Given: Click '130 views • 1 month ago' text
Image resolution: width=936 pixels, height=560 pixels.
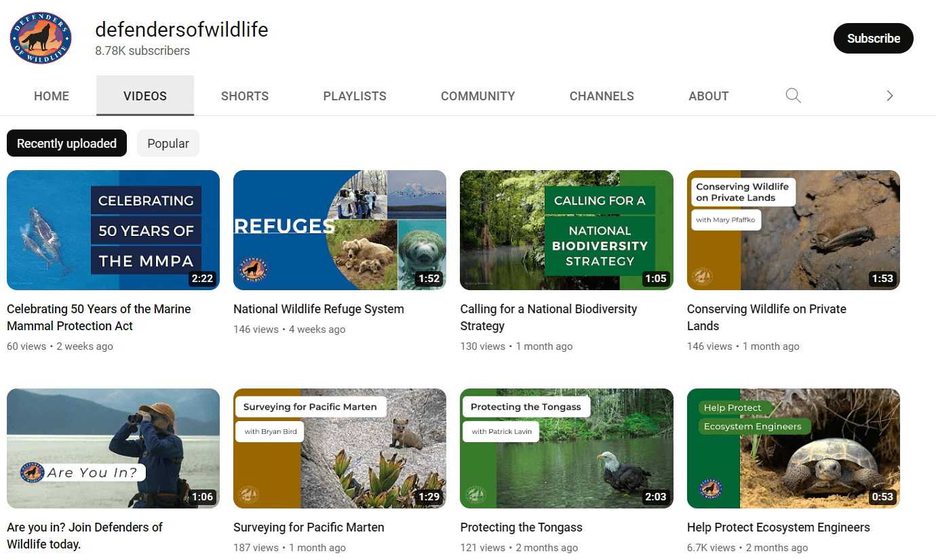Looking at the screenshot, I should [516, 346].
